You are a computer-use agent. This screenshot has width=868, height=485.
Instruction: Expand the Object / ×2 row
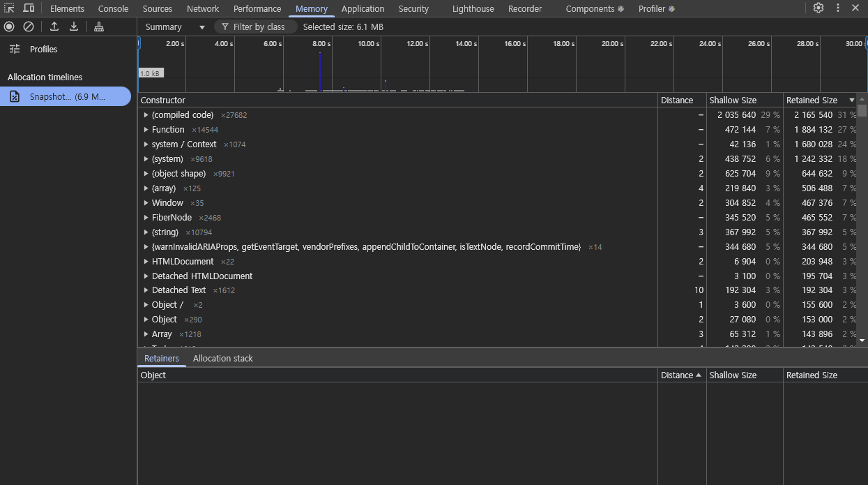coord(146,305)
